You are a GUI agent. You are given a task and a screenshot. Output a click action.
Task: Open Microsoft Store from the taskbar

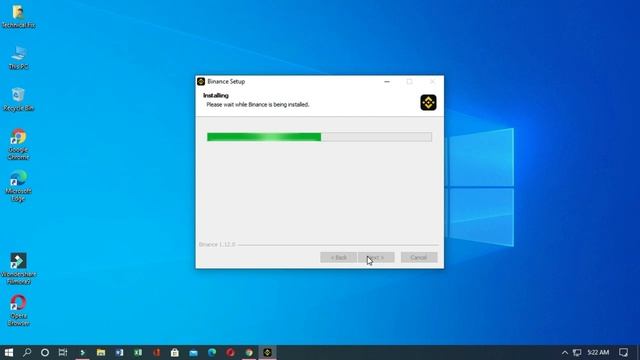point(175,352)
